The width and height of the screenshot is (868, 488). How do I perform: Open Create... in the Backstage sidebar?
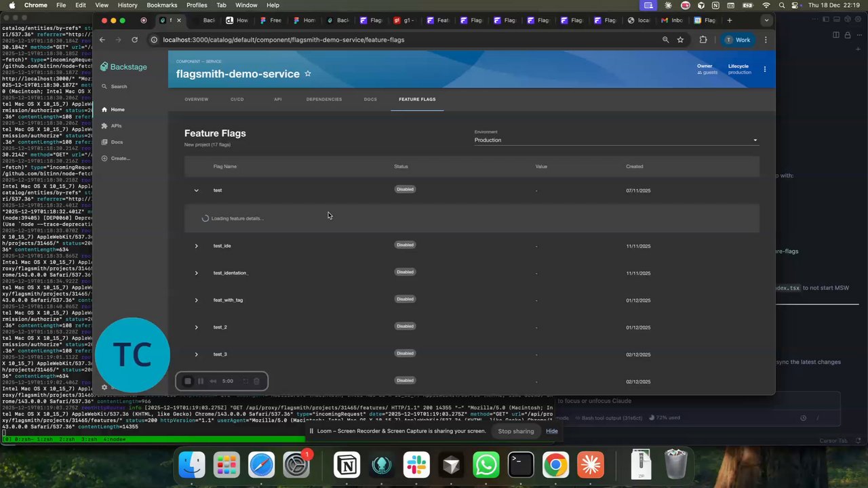116,158
